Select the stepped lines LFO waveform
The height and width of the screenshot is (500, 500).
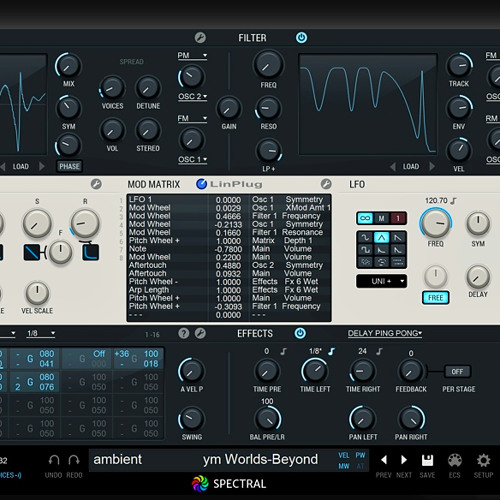coord(398,262)
